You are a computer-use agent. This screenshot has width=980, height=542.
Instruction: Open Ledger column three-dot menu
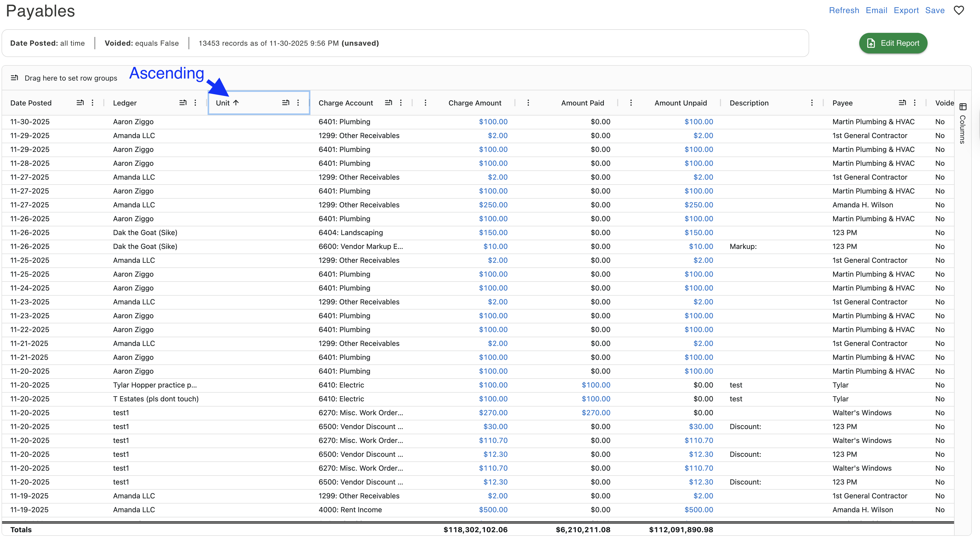tap(195, 103)
